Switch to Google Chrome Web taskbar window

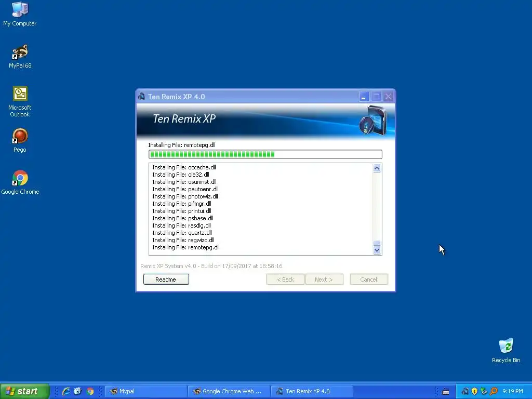[229, 391]
